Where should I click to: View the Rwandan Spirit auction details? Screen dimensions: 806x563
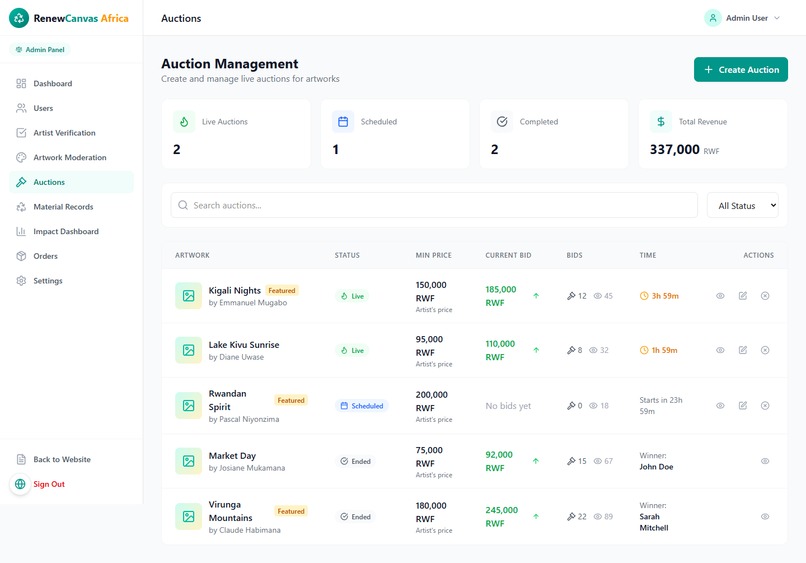[720, 406]
